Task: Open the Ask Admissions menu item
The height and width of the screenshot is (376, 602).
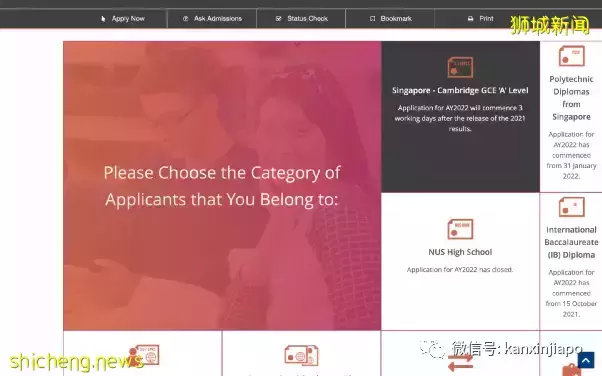Action: (212, 18)
